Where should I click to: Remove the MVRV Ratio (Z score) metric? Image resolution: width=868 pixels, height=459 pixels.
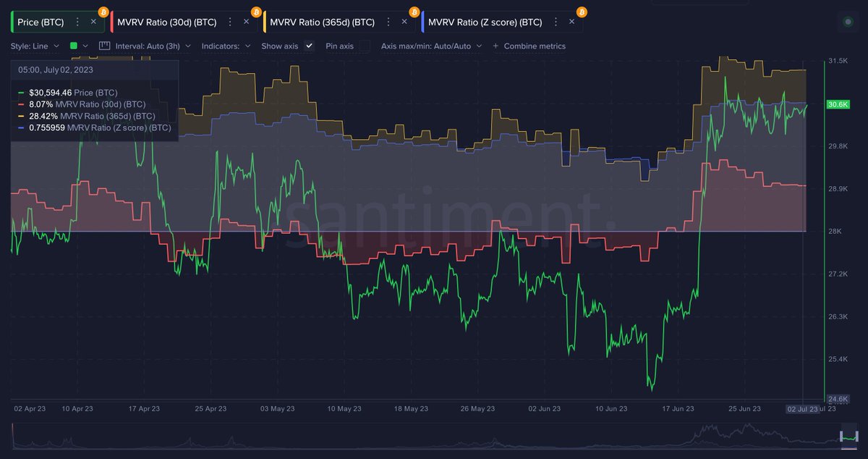(571, 22)
